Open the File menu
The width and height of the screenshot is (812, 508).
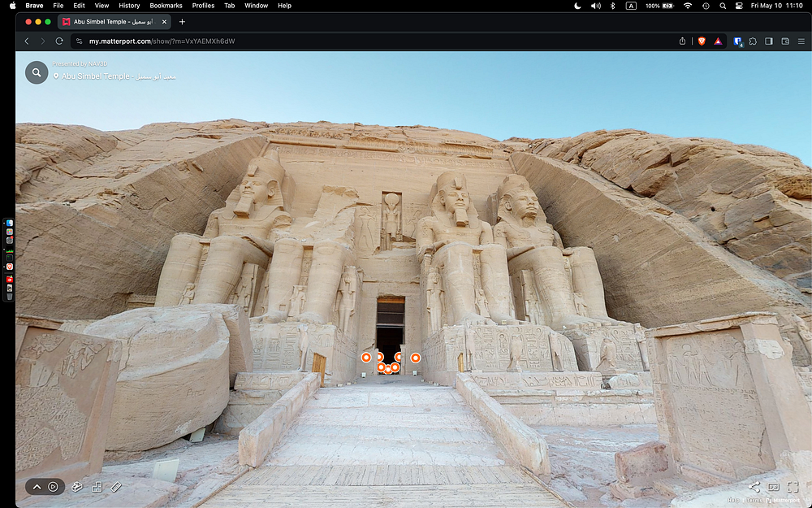point(58,6)
